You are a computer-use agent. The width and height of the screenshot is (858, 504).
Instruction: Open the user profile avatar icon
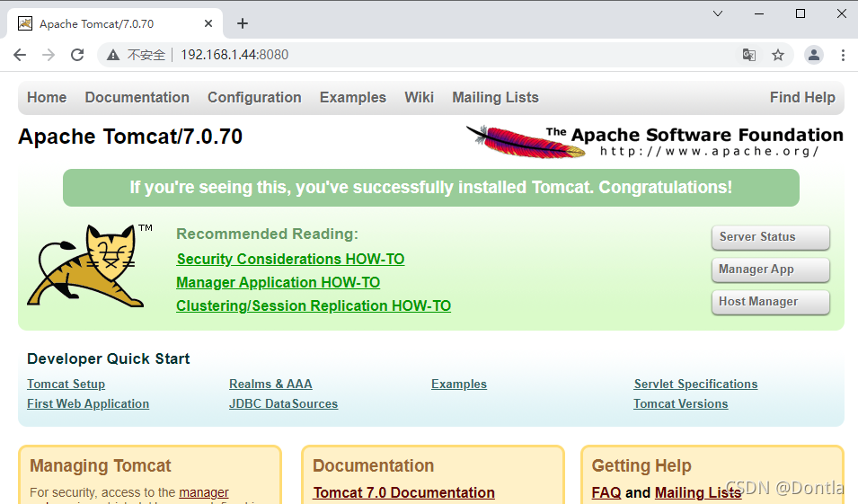814,55
